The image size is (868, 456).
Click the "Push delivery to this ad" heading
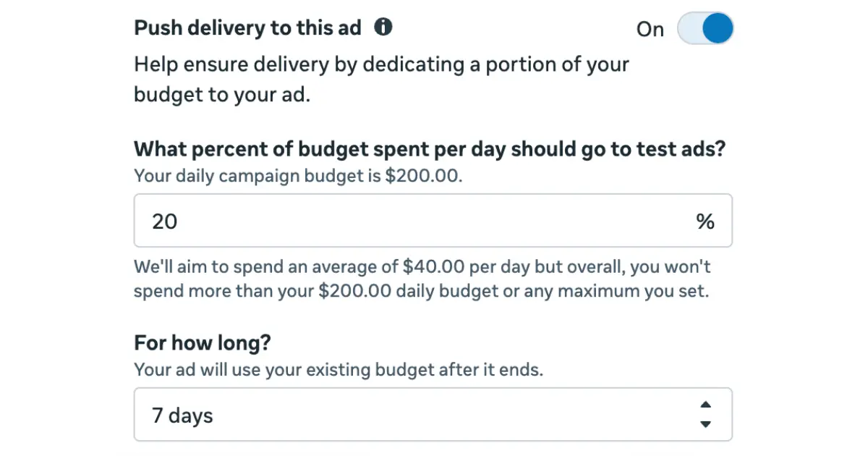pos(247,28)
